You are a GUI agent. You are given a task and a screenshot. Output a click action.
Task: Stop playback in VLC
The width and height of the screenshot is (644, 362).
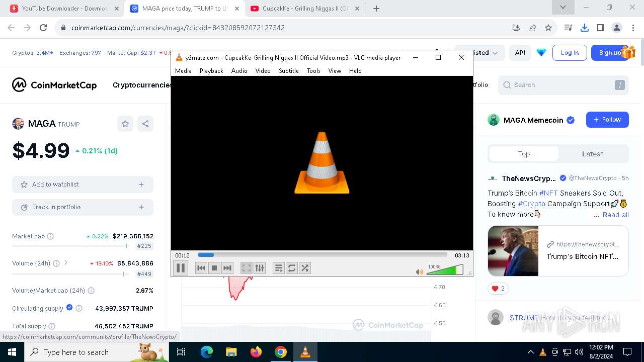point(214,268)
